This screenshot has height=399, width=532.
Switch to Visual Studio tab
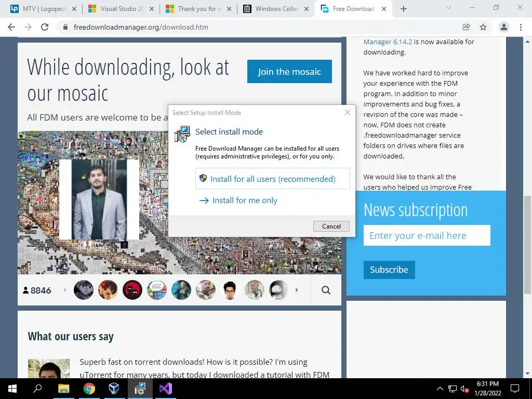tap(122, 9)
